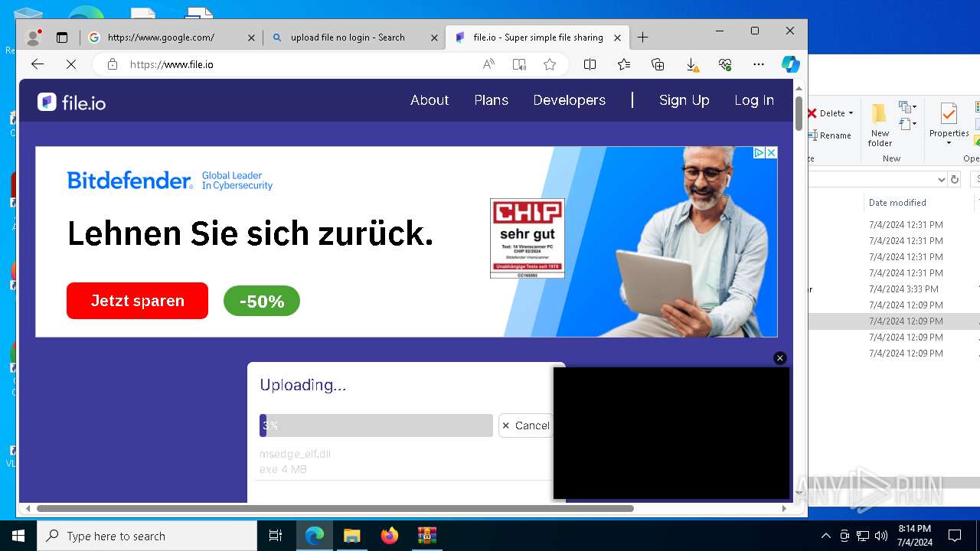Screen dimensions: 980x551
Task: Open the volume control in the tray
Action: coord(881,536)
